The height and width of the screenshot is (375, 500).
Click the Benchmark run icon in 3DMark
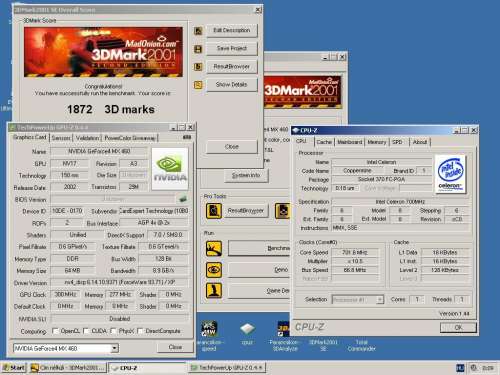[x=214, y=249]
